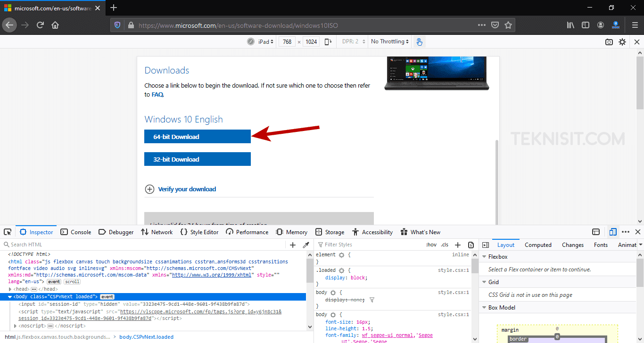
Task: Switch to the Console tab
Action: (76, 232)
